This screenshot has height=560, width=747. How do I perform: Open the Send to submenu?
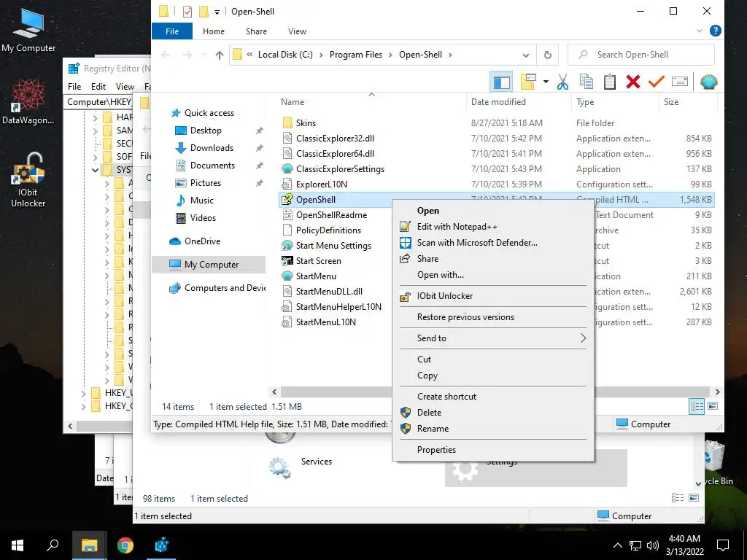pos(493,338)
